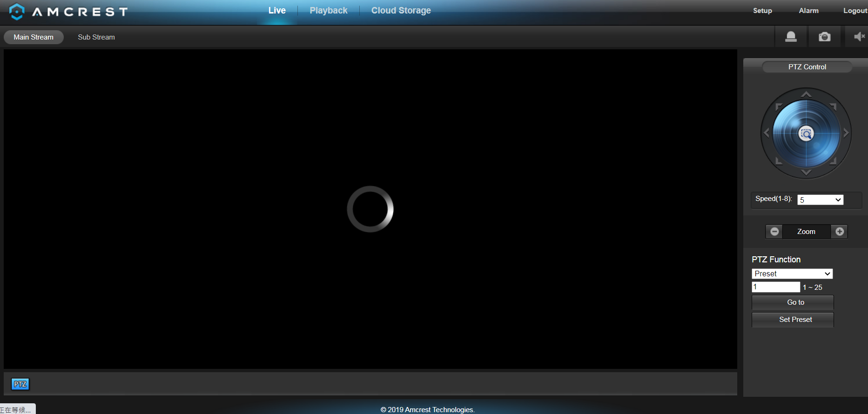Zoom out with the minus button

[x=774, y=232]
